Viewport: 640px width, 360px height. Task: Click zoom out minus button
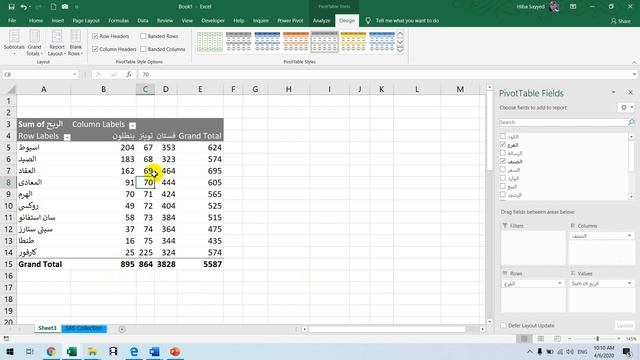(x=570, y=339)
